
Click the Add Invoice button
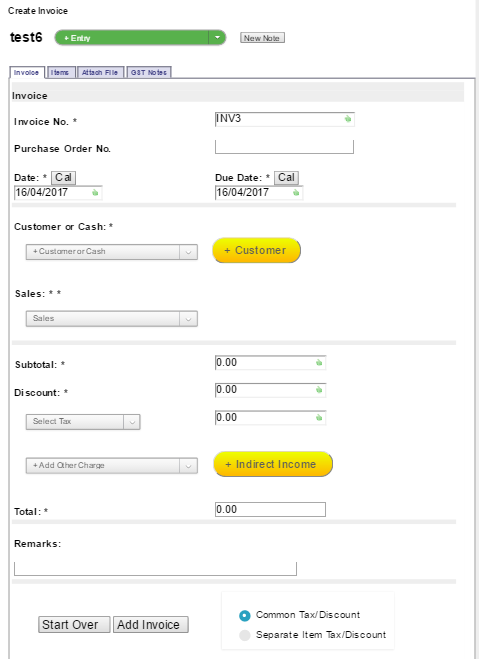150,625
